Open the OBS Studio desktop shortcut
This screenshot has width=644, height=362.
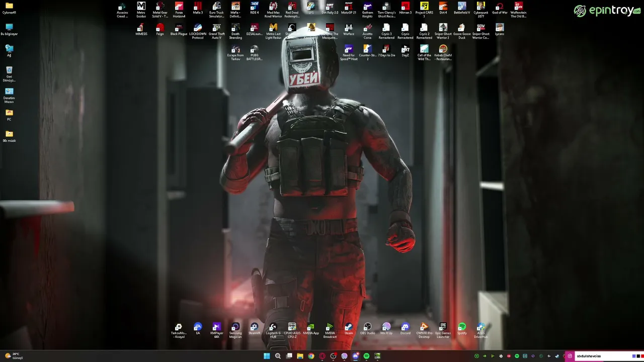(x=368, y=329)
